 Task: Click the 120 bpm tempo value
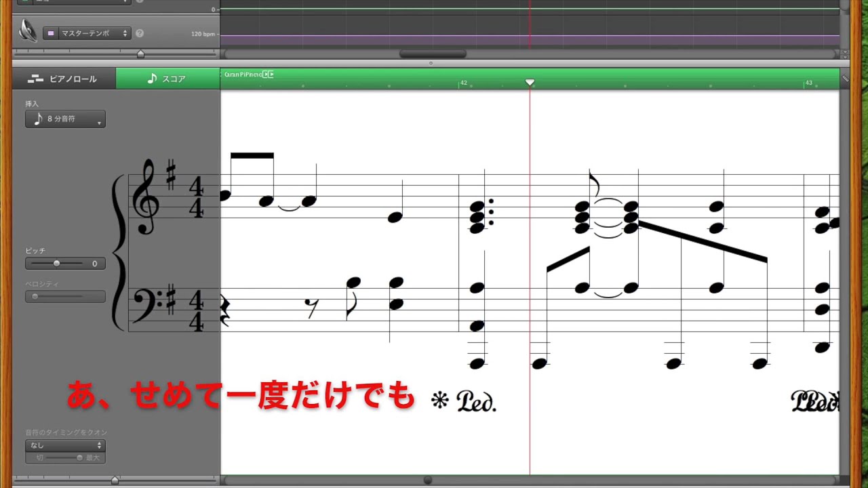pyautogui.click(x=203, y=33)
